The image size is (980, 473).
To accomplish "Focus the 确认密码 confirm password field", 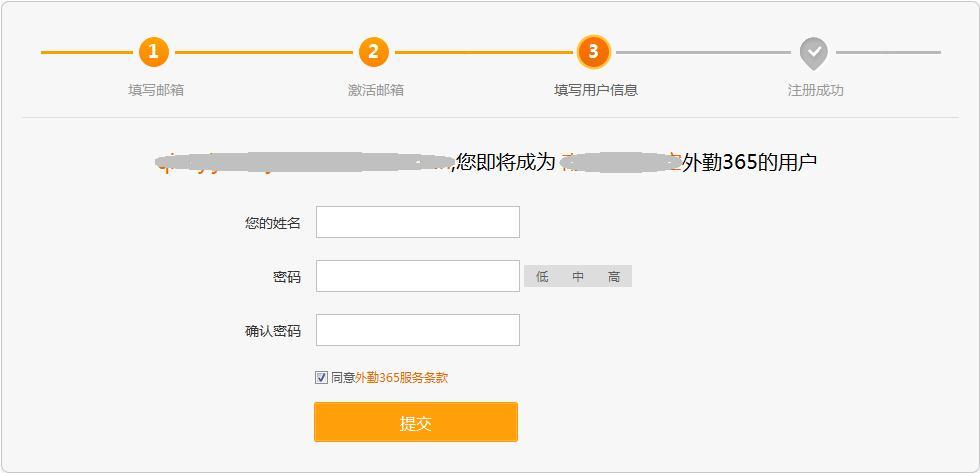I will tap(418, 330).
